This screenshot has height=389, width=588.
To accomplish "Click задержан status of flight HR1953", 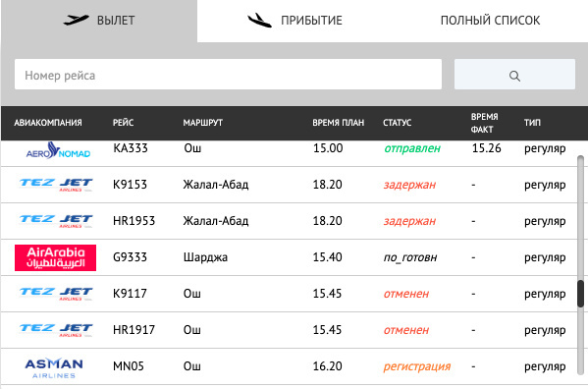I will pyautogui.click(x=409, y=221).
